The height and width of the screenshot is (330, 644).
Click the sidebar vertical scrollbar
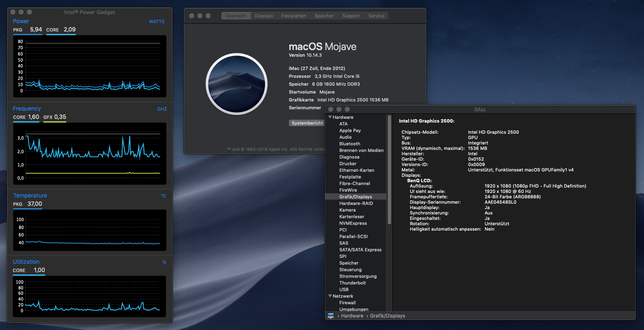coord(389,170)
